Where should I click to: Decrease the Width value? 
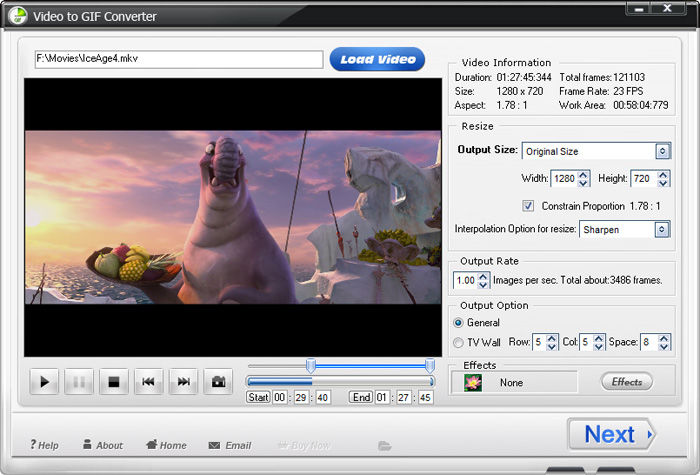583,183
